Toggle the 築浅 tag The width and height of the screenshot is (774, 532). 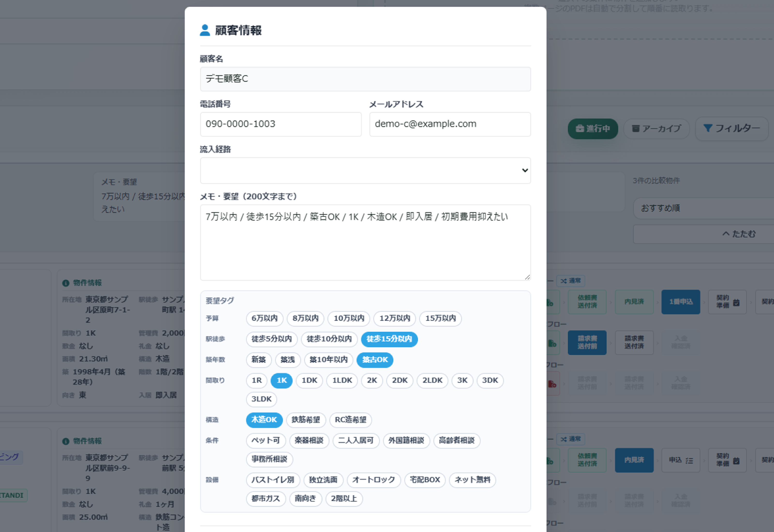click(288, 360)
